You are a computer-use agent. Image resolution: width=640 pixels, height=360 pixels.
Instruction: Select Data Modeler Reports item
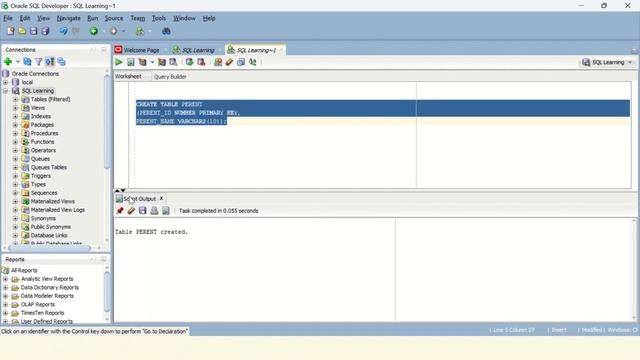click(x=47, y=296)
